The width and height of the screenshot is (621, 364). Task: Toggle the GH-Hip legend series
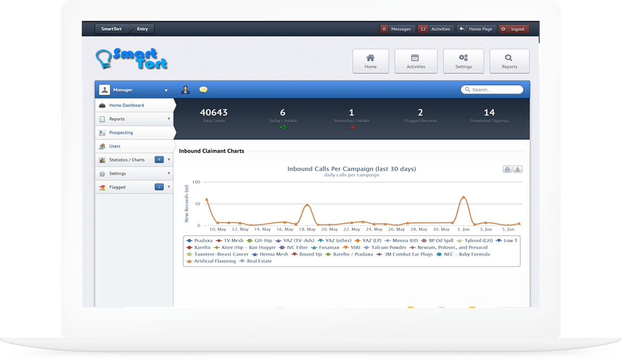(259, 241)
